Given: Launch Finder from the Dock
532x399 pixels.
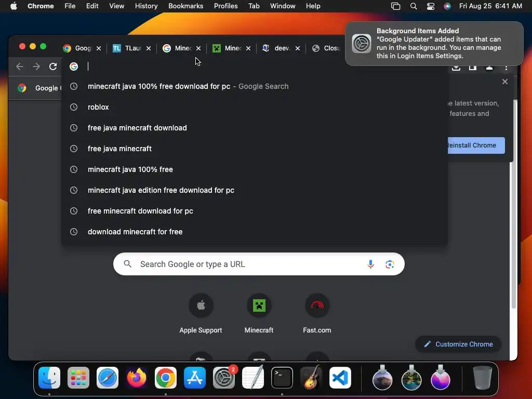Looking at the screenshot, I should point(49,378).
